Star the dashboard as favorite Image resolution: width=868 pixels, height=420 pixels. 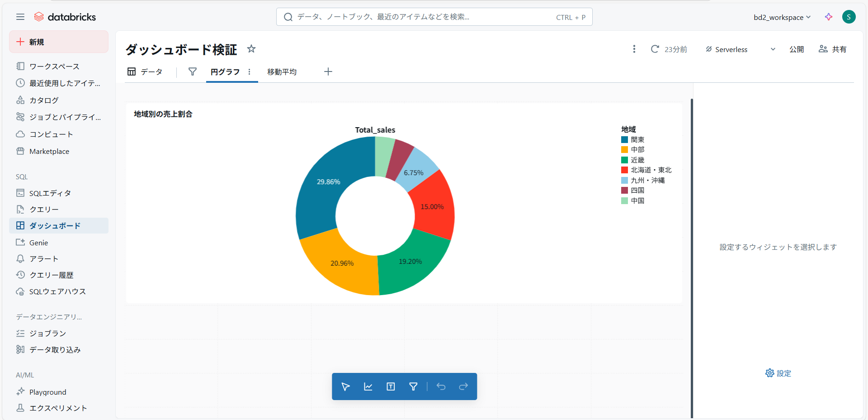coord(251,49)
